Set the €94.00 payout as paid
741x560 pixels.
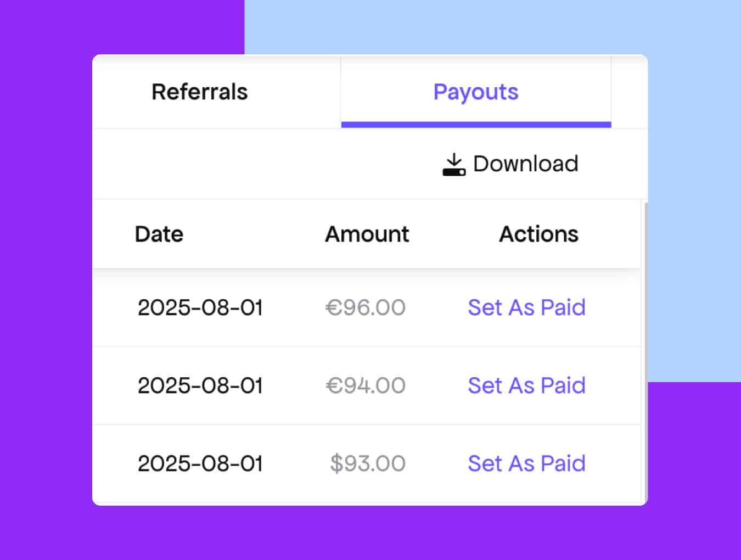(526, 385)
